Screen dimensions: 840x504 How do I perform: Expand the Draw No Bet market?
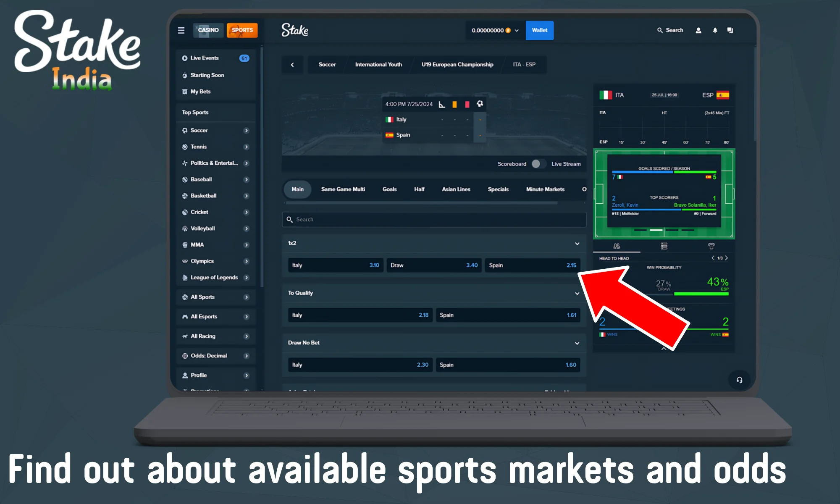pos(577,343)
